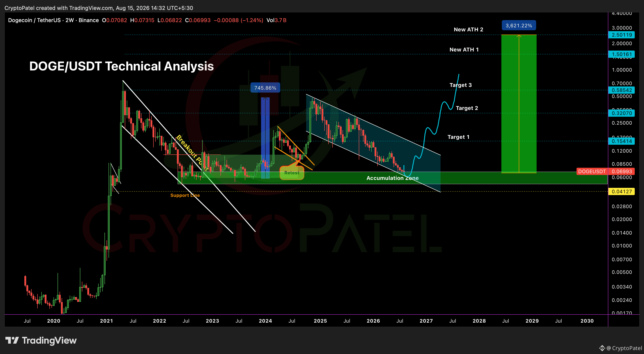Click the red DOGEUSDT price line label
This screenshot has width=644, height=354.
(592, 171)
